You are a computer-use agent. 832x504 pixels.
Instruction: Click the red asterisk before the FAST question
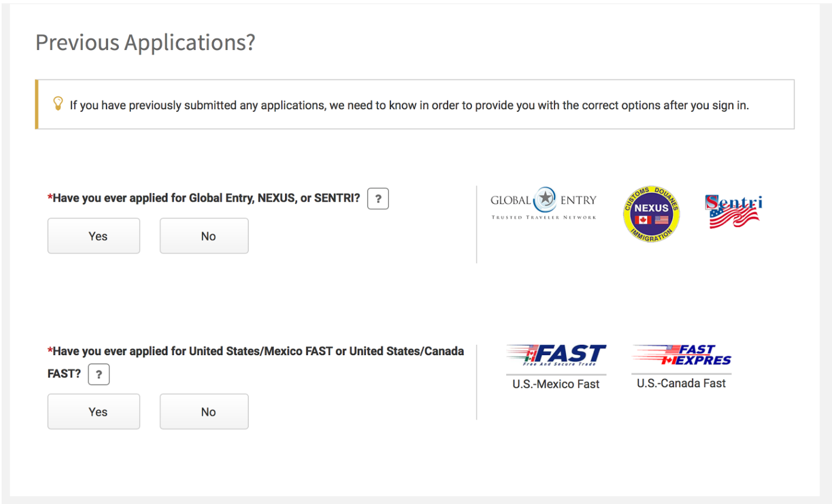pos(50,351)
